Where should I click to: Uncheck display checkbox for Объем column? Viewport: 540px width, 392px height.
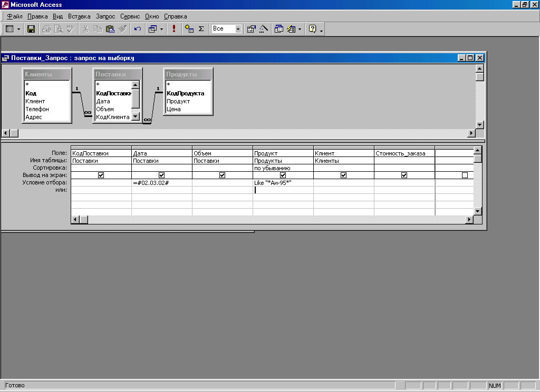point(222,175)
